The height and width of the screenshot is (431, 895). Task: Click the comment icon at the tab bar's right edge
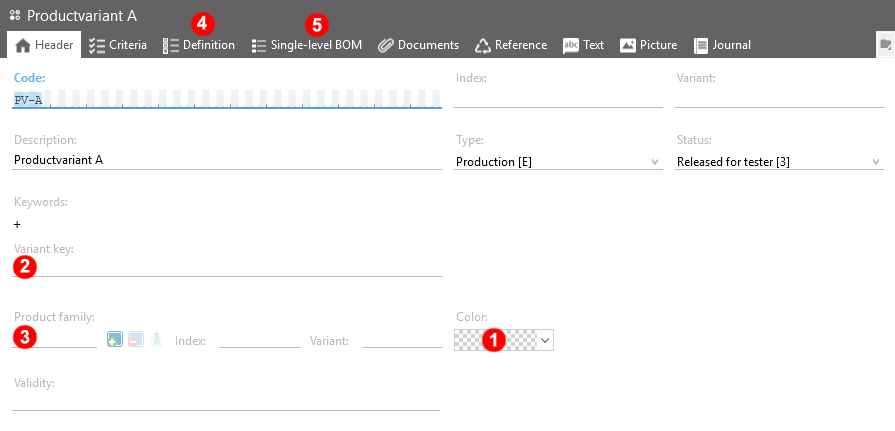point(885,45)
